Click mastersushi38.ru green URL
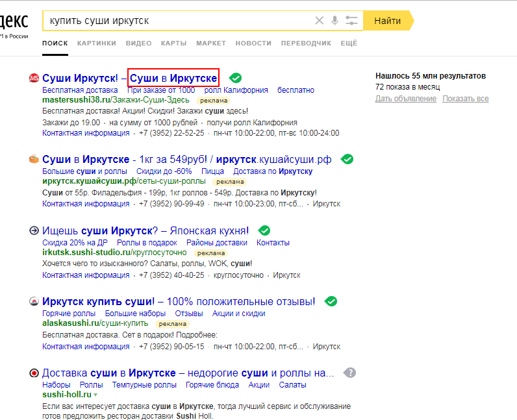 [x=116, y=100]
